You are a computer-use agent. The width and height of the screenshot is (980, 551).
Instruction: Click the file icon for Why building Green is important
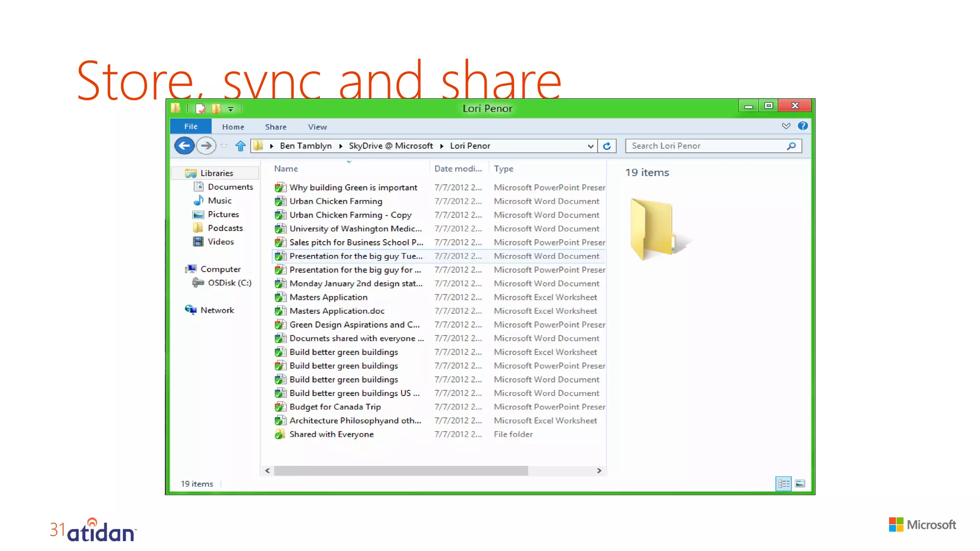click(280, 187)
